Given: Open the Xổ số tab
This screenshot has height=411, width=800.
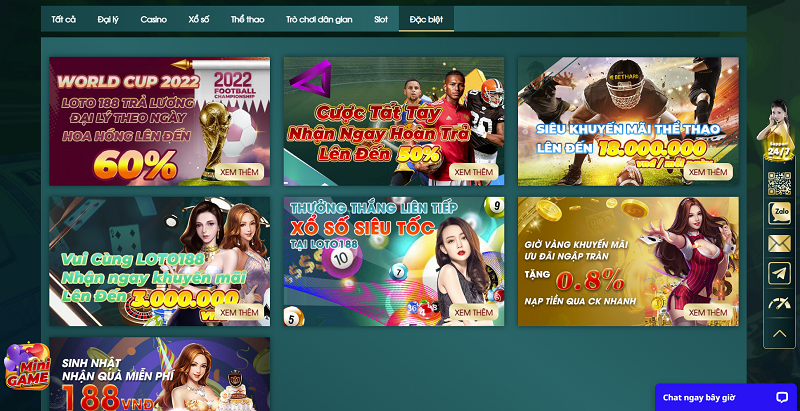Looking at the screenshot, I should click(199, 19).
